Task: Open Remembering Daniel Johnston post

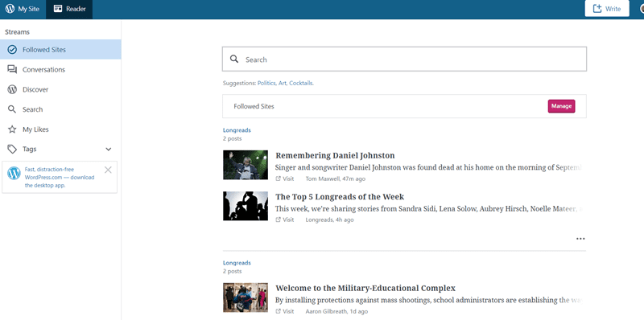Action: 335,155
